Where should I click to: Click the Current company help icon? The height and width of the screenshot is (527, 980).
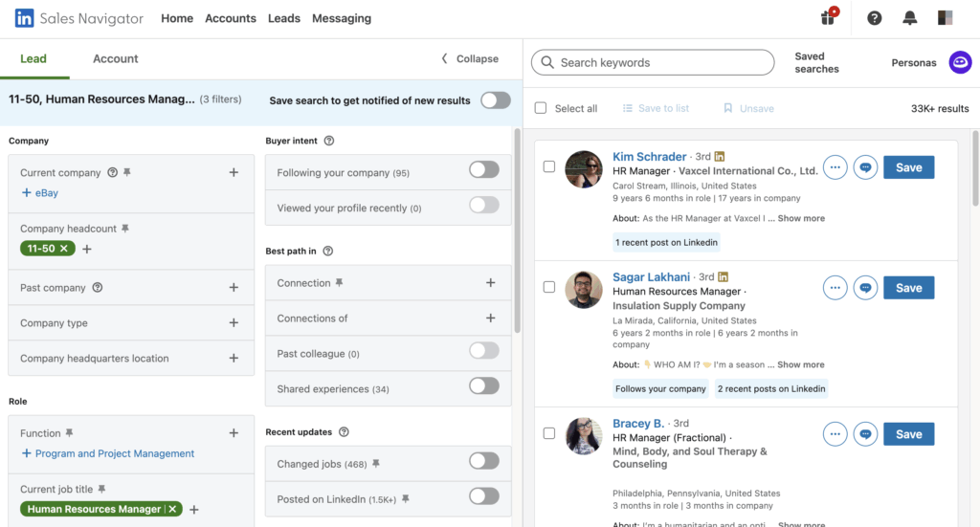(x=113, y=172)
